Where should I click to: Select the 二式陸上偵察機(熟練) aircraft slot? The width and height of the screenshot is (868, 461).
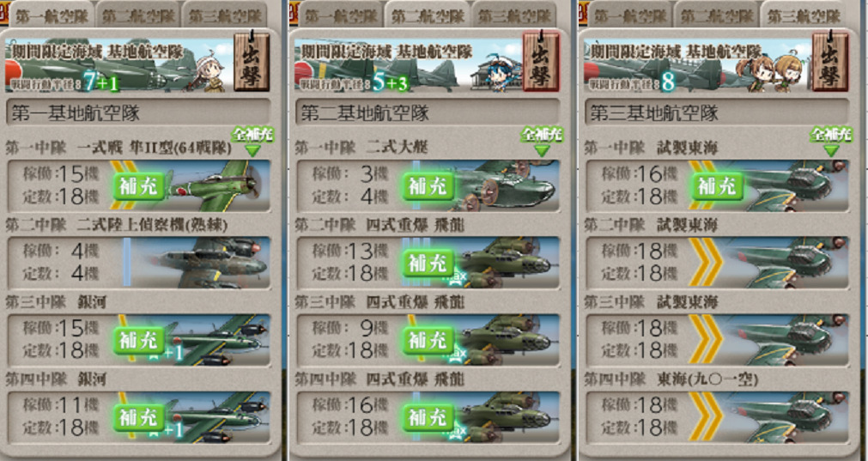coord(138,263)
